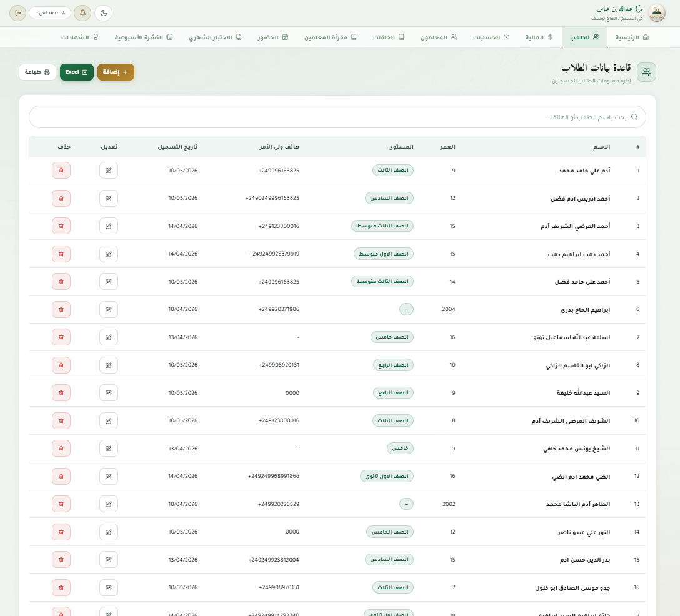
Task: Focus the student search field
Action: click(x=337, y=117)
